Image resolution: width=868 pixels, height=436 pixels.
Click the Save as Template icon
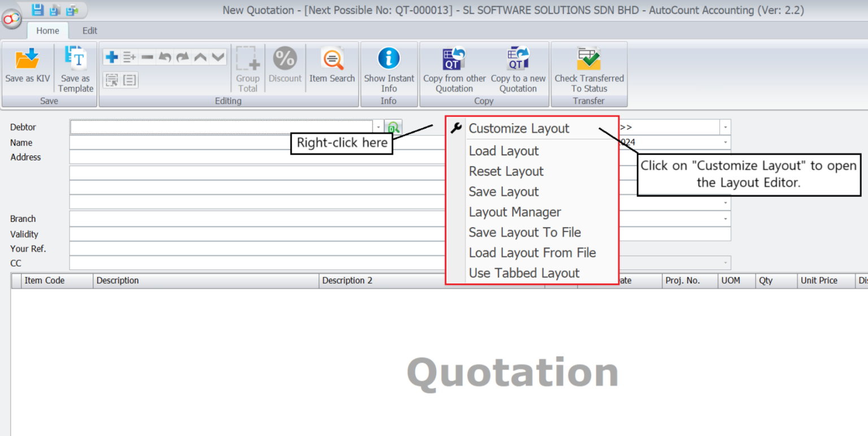pyautogui.click(x=75, y=59)
